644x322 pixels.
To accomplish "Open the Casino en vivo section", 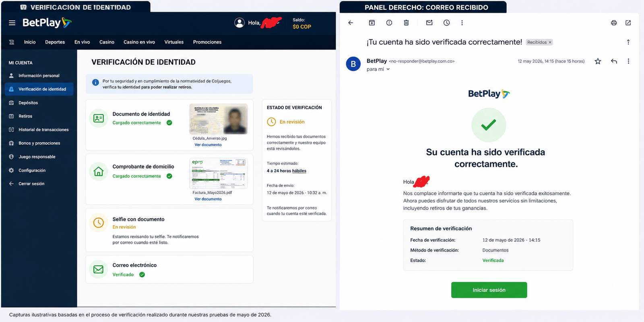I will coord(139,42).
